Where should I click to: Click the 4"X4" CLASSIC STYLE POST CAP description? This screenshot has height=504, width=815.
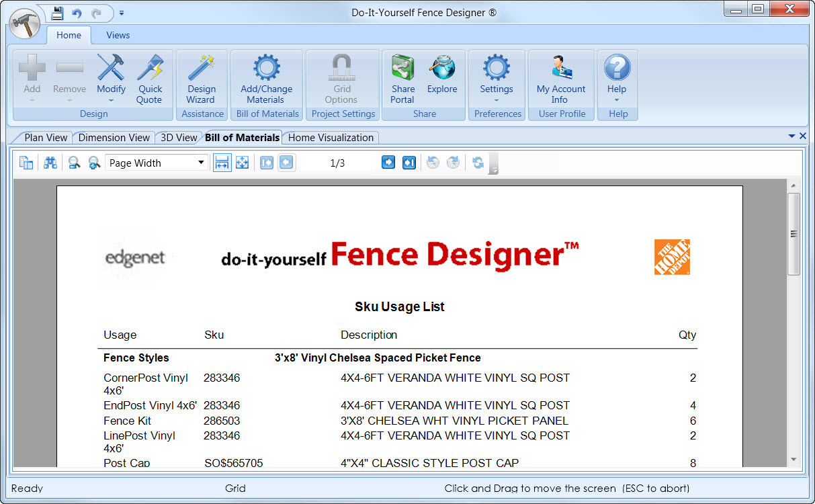click(429, 463)
